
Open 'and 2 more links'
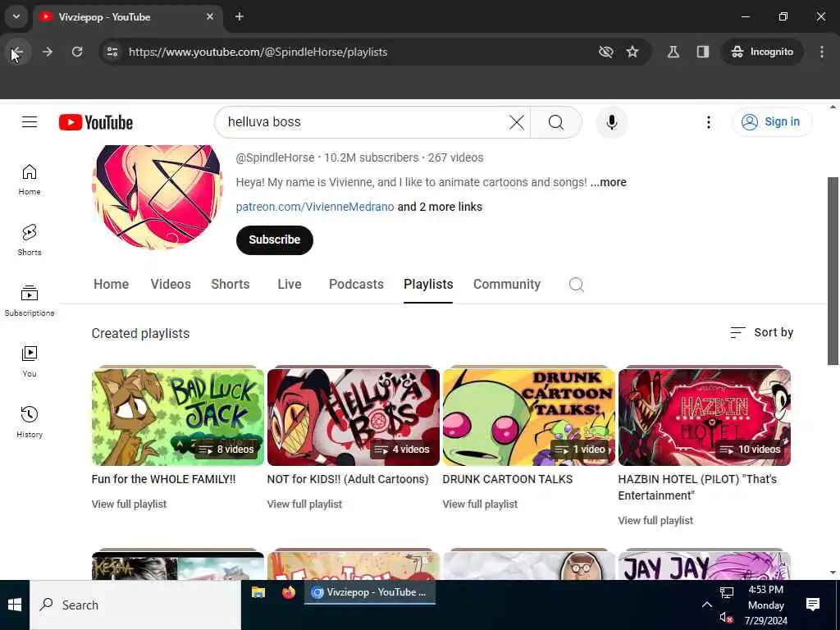pos(440,207)
